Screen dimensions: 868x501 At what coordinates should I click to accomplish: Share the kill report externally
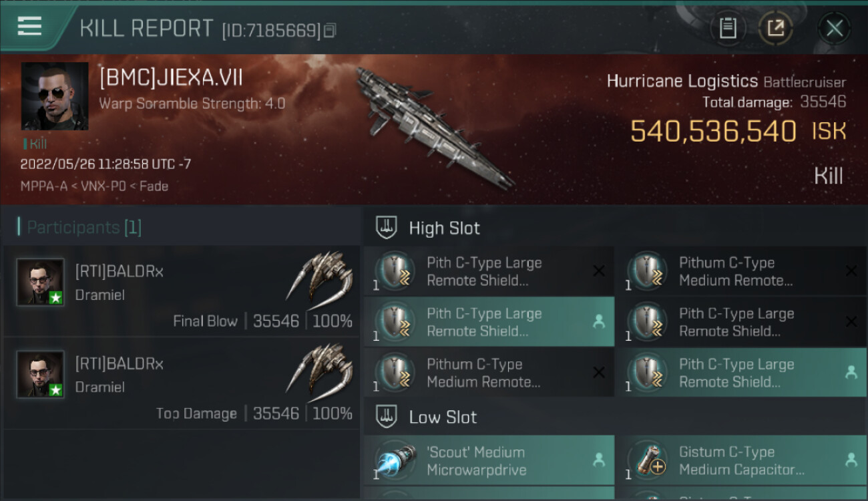(x=775, y=28)
